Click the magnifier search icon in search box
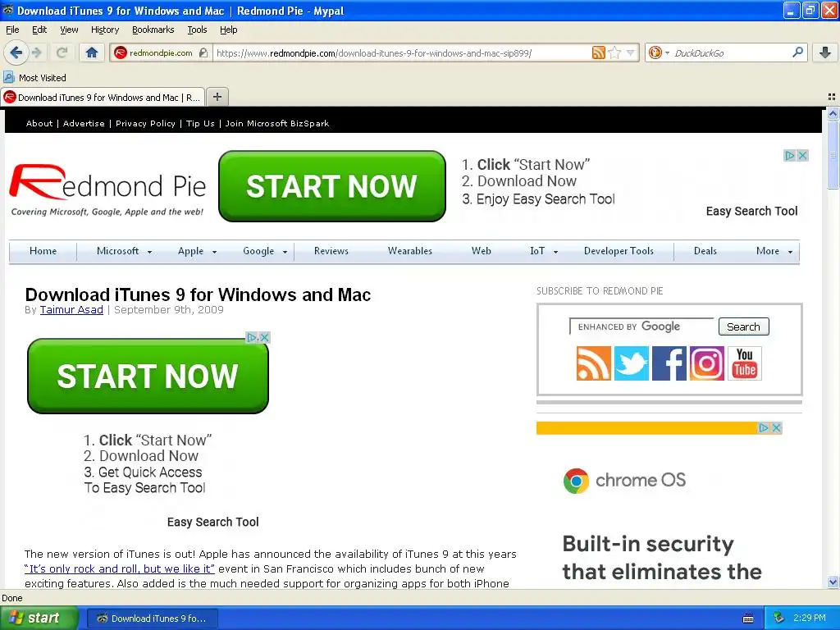Image resolution: width=840 pixels, height=630 pixels. click(797, 52)
